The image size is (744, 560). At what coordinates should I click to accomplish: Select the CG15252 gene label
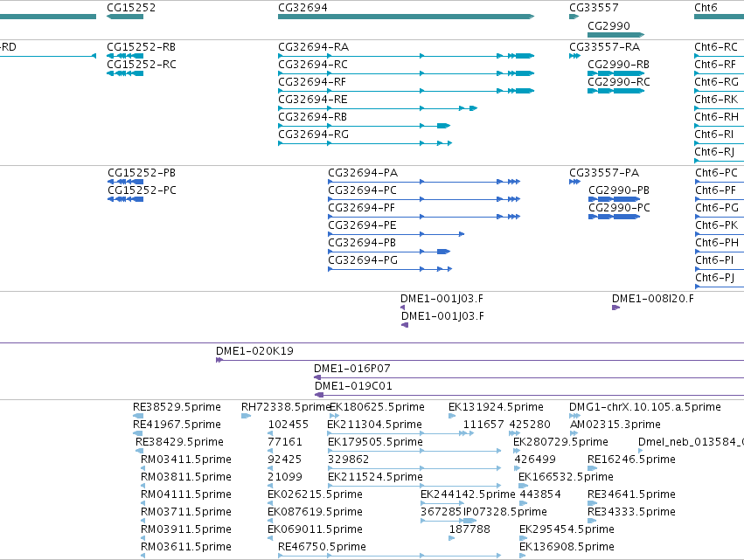(131, 8)
